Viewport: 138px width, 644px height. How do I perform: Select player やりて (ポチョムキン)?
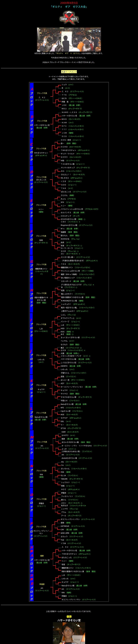70,490
